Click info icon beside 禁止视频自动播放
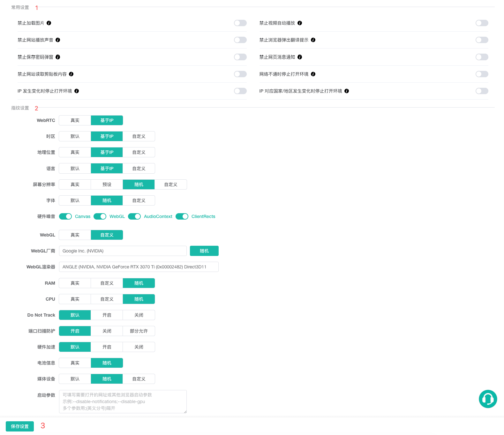 [x=300, y=23]
